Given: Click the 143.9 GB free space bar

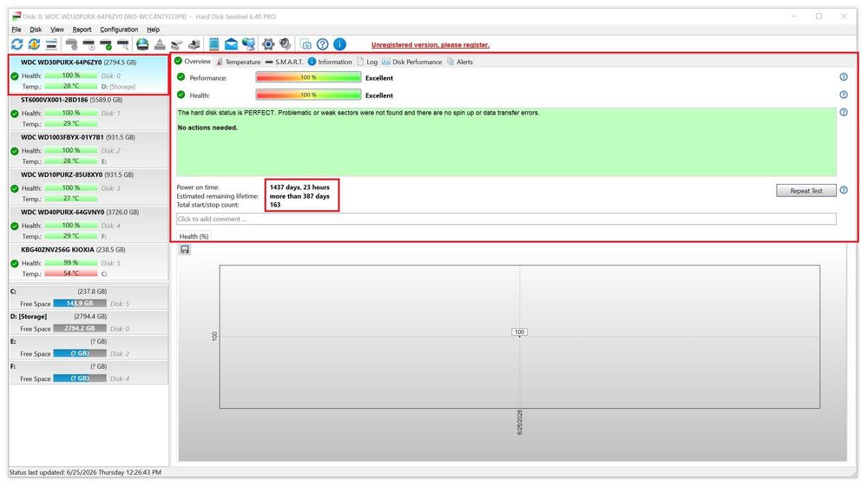Looking at the screenshot, I should point(80,304).
